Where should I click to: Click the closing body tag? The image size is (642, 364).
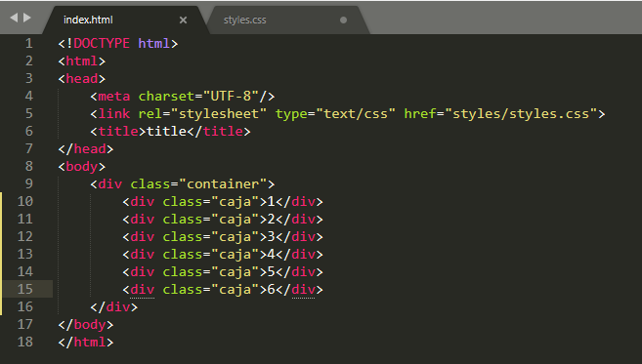pos(86,325)
